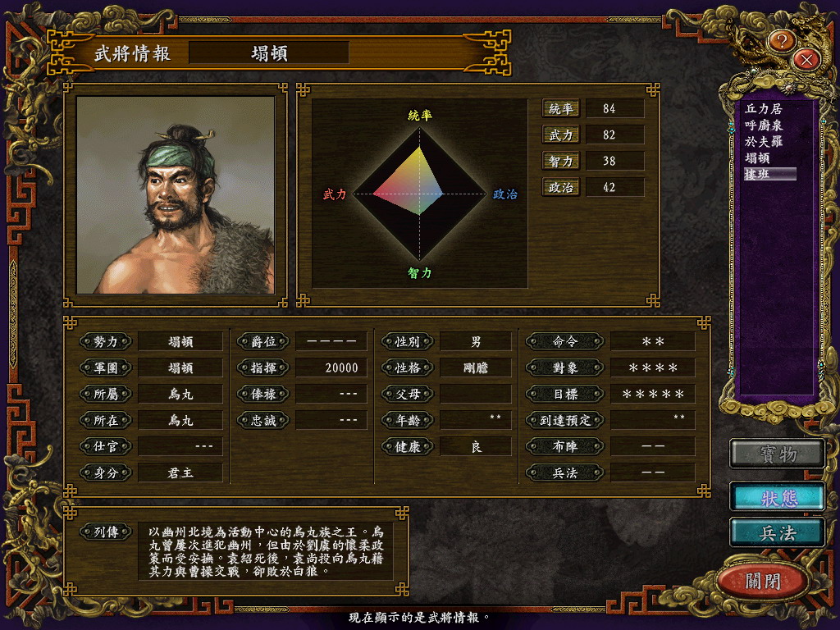Click the red 關閉 close button
Viewport: 840px width, 630px height.
click(763, 581)
